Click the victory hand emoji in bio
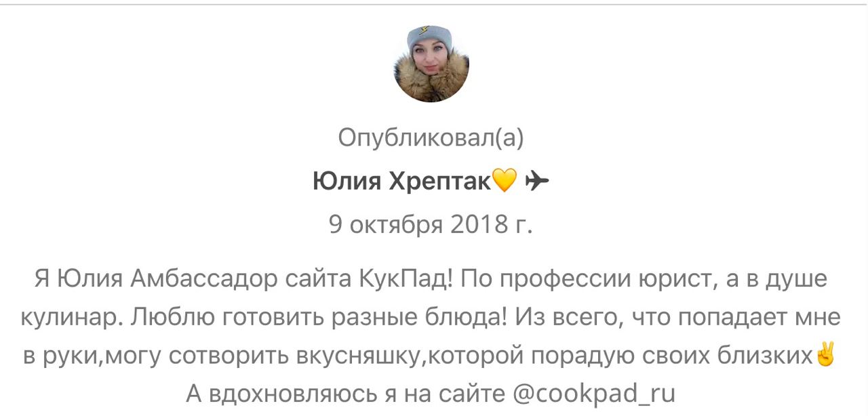The height and width of the screenshot is (416, 868). click(826, 354)
